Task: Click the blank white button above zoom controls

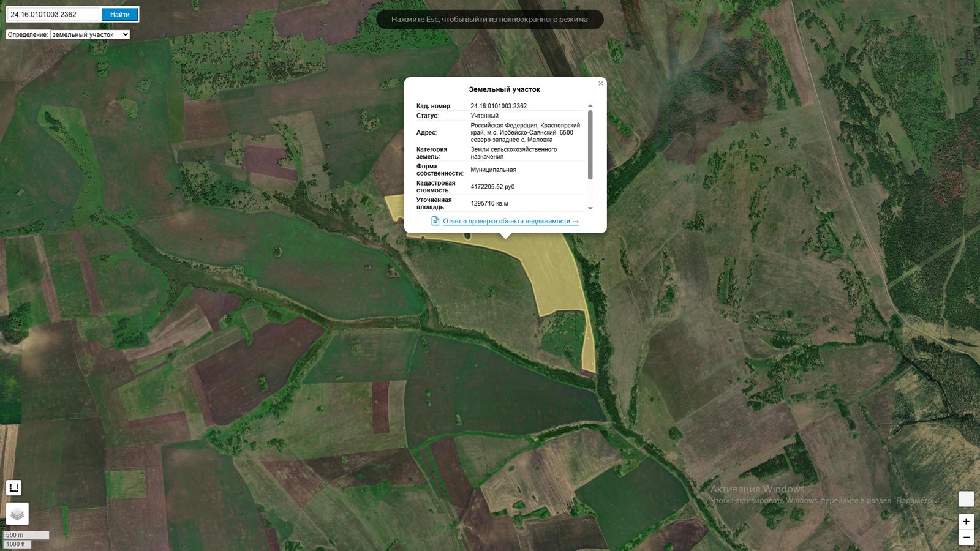Action: click(966, 499)
